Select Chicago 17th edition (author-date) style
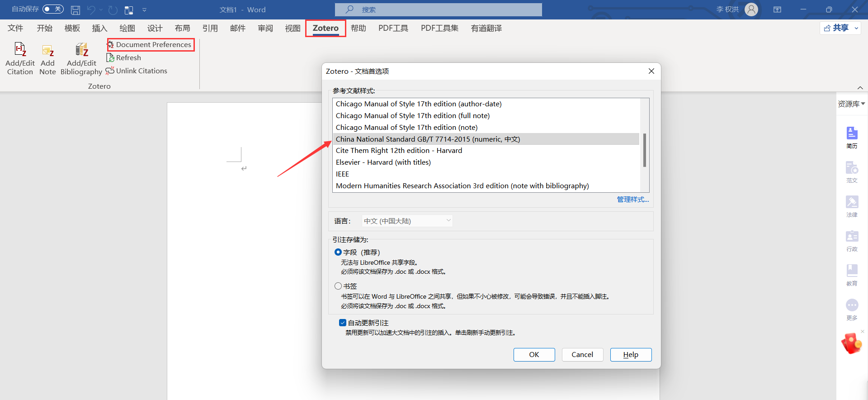This screenshot has width=868, height=400. tap(486, 104)
